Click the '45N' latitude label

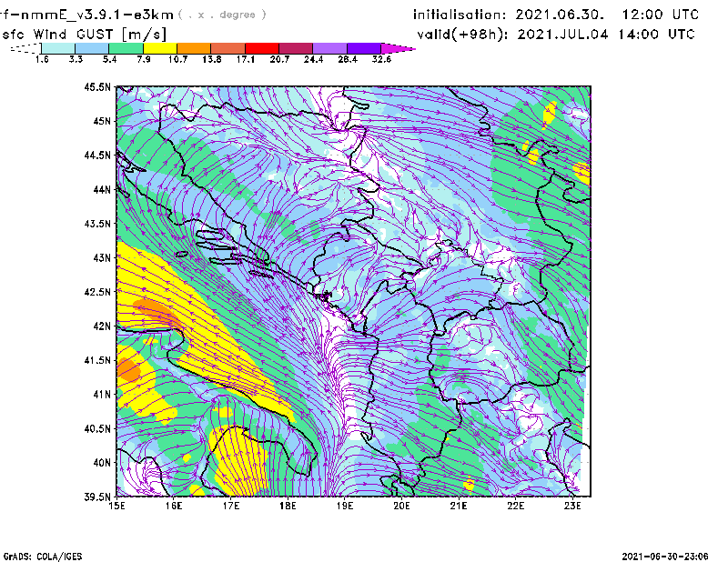pyautogui.click(x=102, y=121)
